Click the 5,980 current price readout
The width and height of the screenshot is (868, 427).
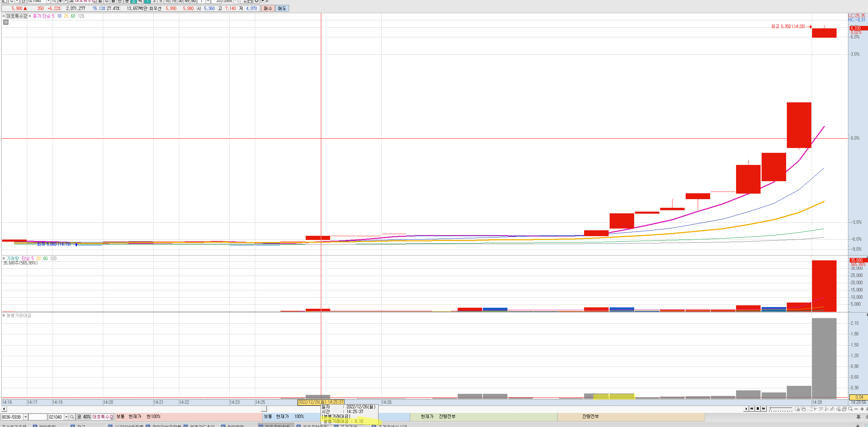click(x=17, y=8)
